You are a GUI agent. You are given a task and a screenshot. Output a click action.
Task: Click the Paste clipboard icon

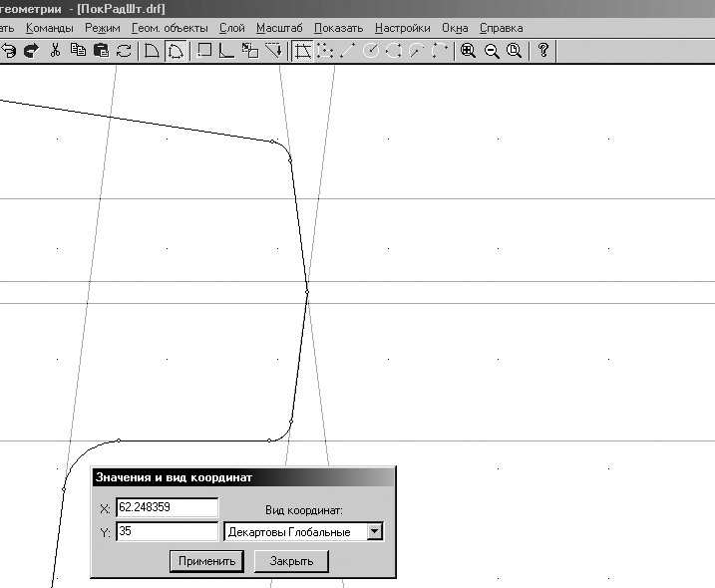click(x=101, y=51)
